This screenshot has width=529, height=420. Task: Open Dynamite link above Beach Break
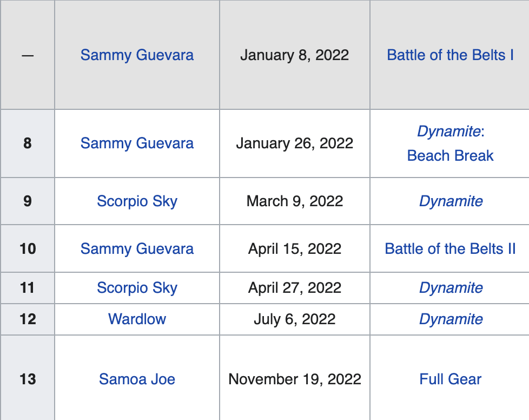click(448, 132)
